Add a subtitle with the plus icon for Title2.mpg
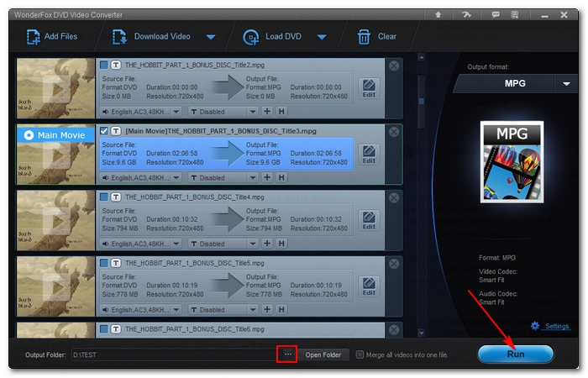 267,112
